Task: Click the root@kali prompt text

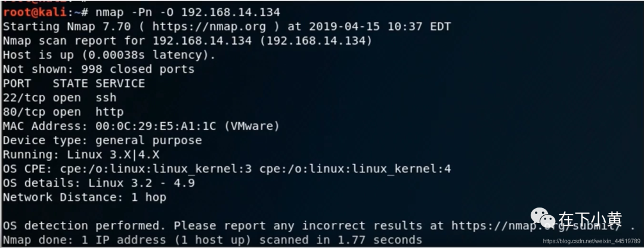Action: coord(35,13)
